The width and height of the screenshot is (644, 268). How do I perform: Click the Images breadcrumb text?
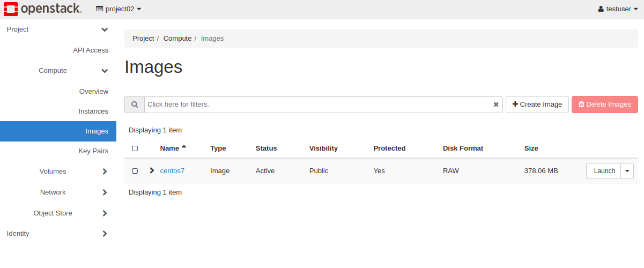tap(212, 39)
